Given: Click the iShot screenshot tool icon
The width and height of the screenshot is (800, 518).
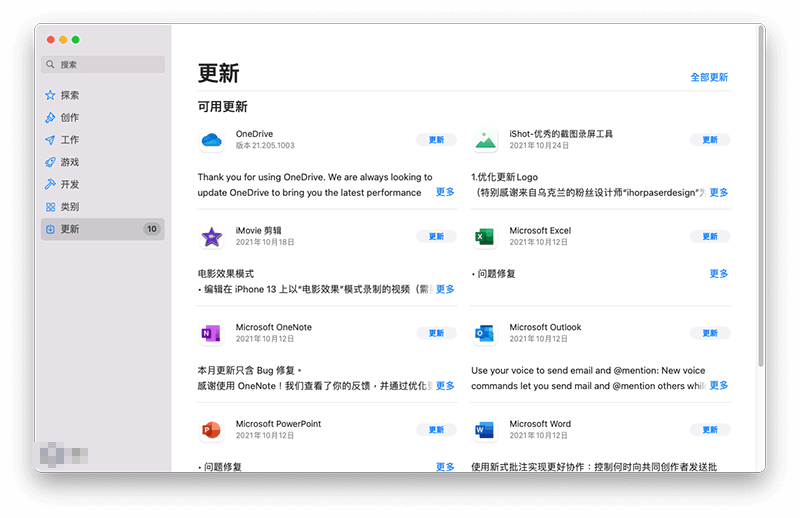Looking at the screenshot, I should click(485, 140).
